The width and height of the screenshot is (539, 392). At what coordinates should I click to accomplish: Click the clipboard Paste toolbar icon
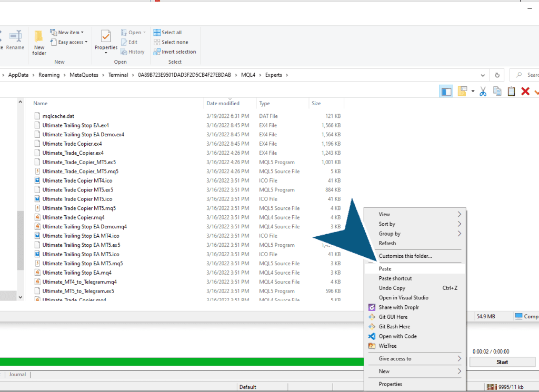coord(511,92)
